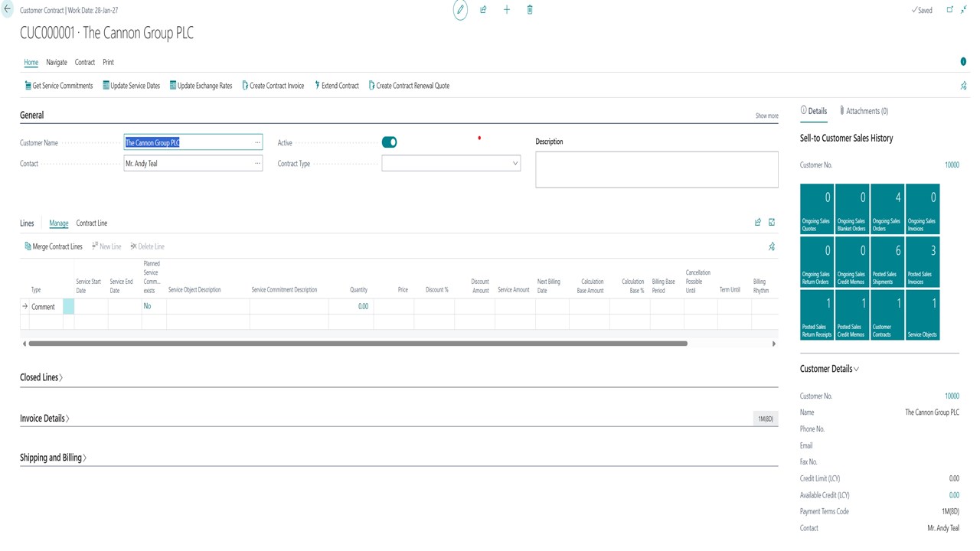Click the collapse page arrows icon
The width and height of the screenshot is (980, 551).
(964, 10)
